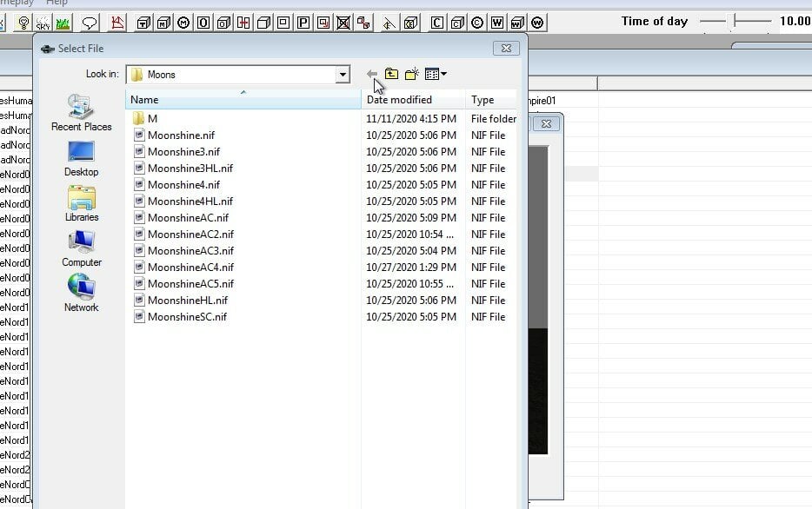Open the speech bubble dialogue toolbar icon
Viewport: 812px width, 509px height.
90,23
